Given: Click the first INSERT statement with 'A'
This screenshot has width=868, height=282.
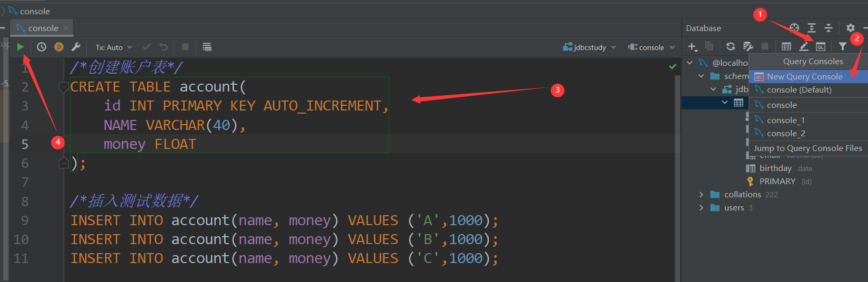Looking at the screenshot, I should point(284,220).
